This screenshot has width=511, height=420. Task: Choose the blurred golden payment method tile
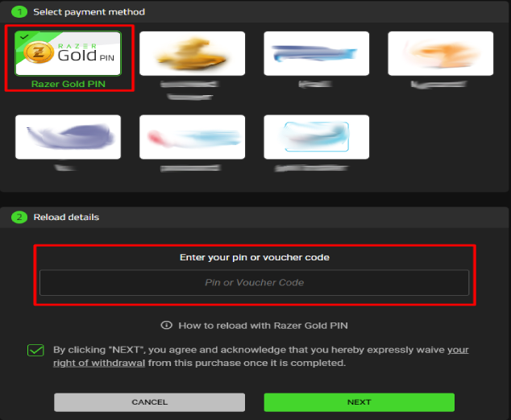tap(192, 53)
